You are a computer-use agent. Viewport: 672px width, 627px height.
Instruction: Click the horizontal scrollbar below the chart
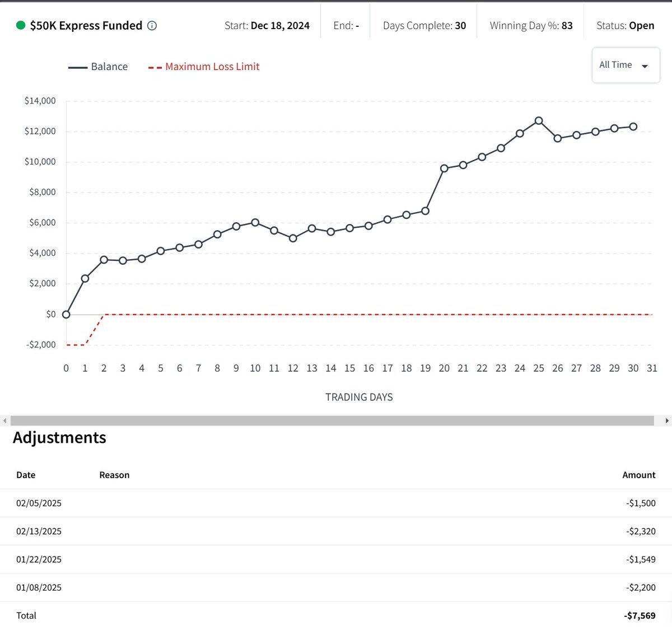pyautogui.click(x=333, y=419)
